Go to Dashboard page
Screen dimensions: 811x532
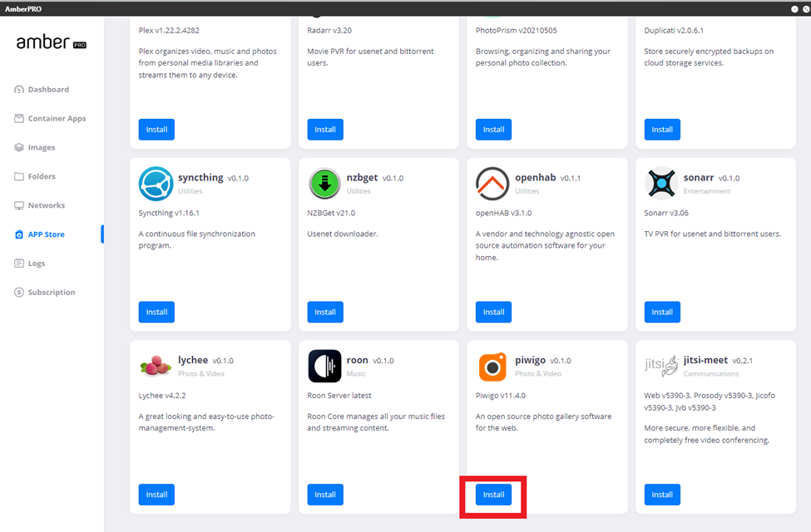[x=48, y=90]
